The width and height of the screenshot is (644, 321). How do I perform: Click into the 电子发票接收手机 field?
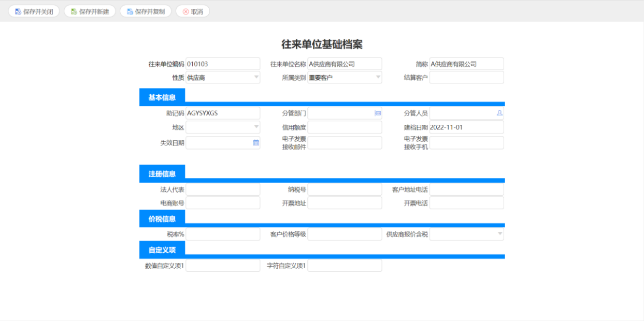tap(466, 143)
